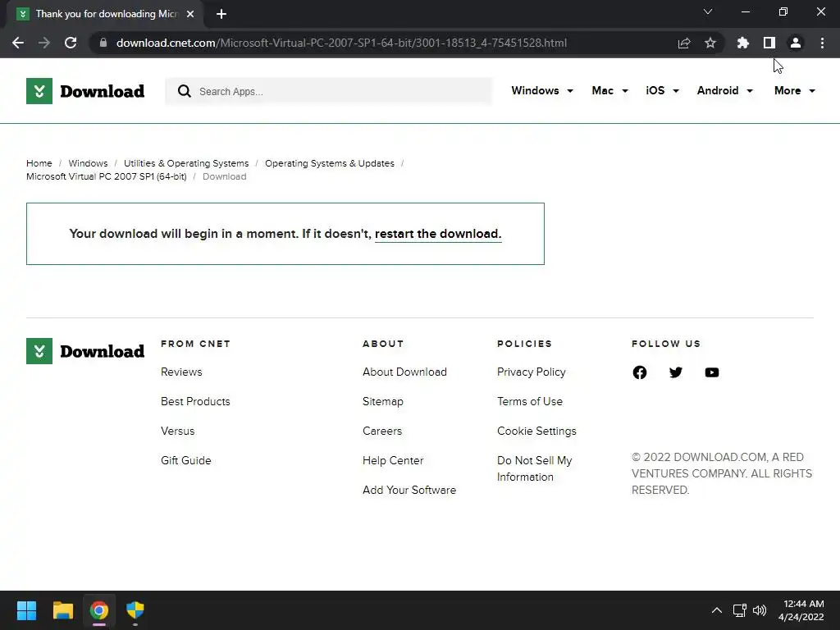The image size is (840, 630).
Task: Open Sitemap footer link
Action: [x=382, y=401]
